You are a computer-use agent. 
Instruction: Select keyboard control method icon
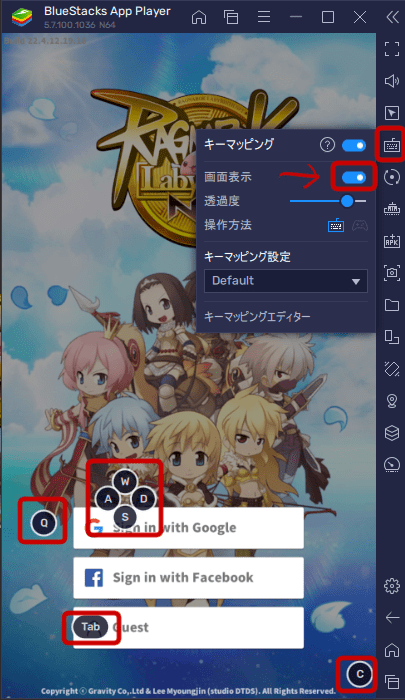(x=336, y=225)
